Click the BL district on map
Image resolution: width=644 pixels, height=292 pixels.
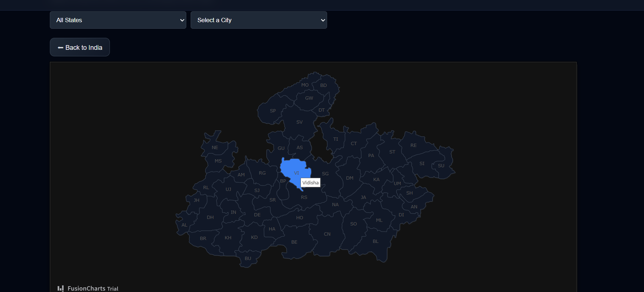click(375, 241)
